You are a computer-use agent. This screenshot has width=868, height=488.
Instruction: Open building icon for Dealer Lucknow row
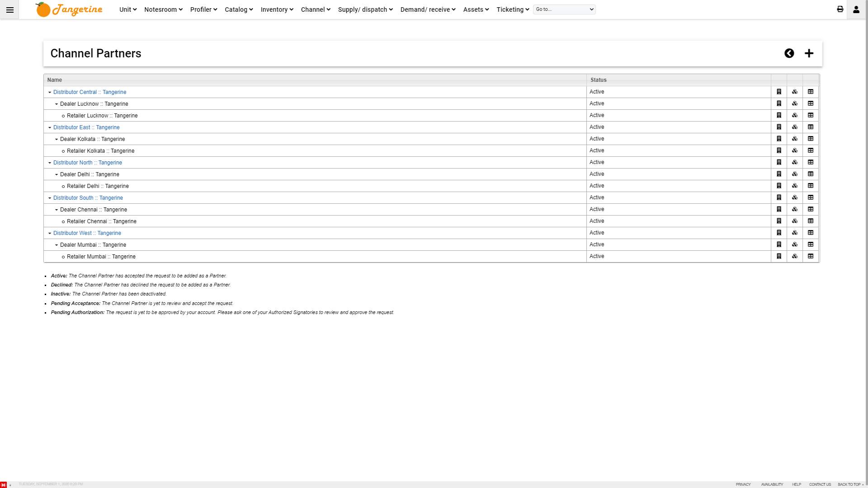point(779,103)
